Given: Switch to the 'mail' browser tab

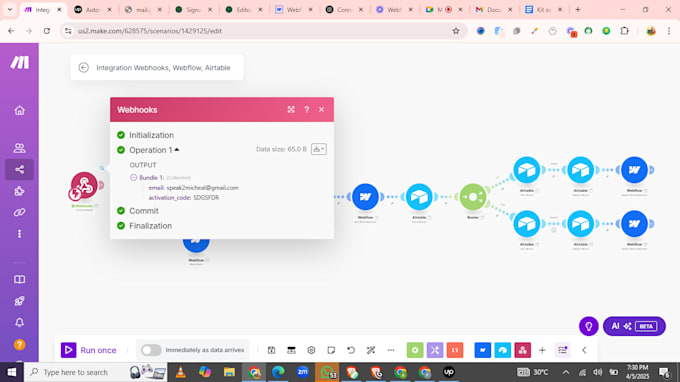Looking at the screenshot, I should pyautogui.click(x=144, y=10).
